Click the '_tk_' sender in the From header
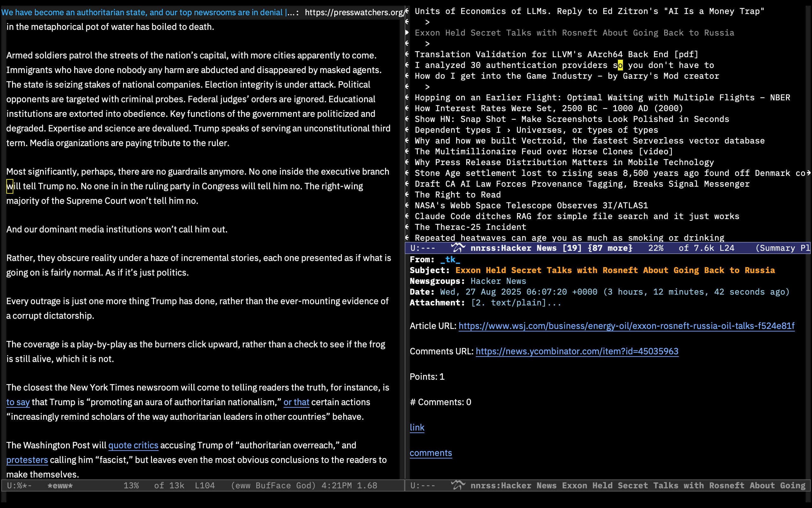Screen dimensions: 812x508 pyautogui.click(x=450, y=259)
